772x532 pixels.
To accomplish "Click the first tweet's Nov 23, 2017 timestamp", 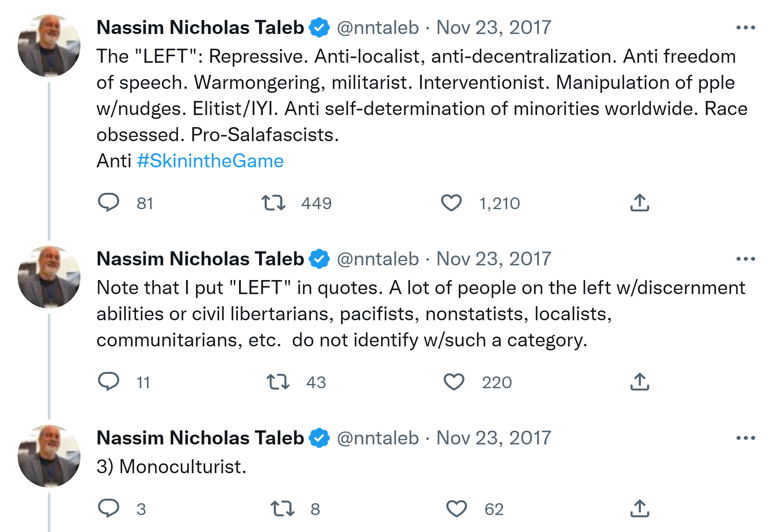I will click(493, 27).
